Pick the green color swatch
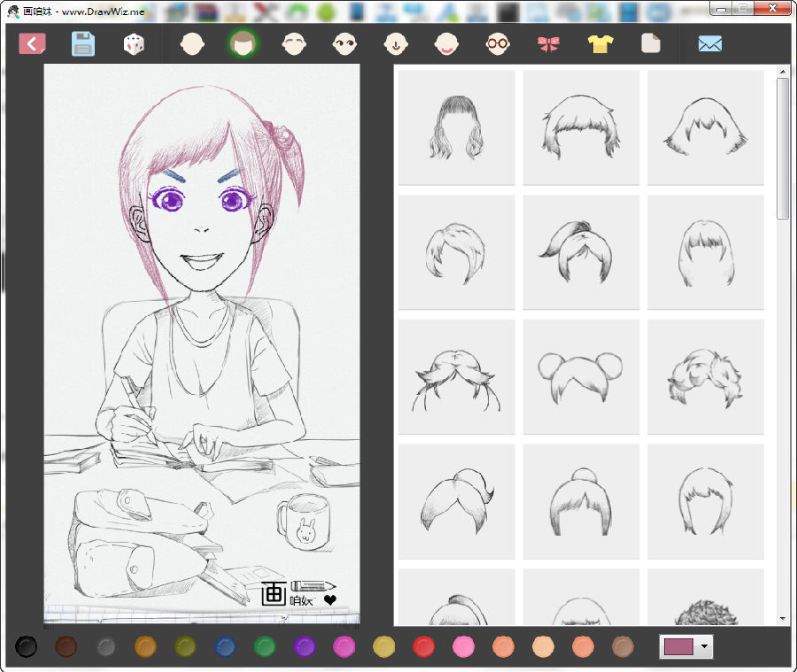 click(x=264, y=646)
